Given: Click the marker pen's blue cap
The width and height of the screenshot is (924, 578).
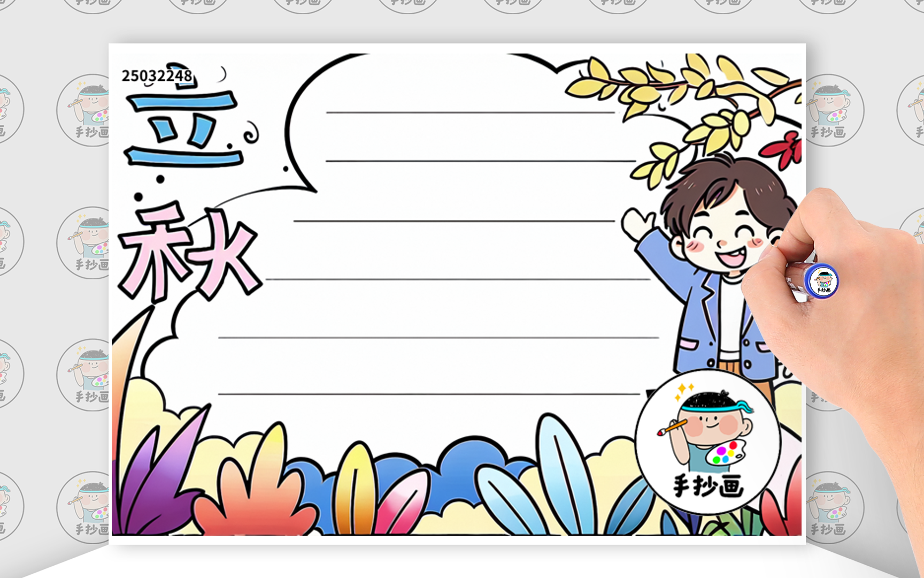Looking at the screenshot, I should (x=821, y=282).
